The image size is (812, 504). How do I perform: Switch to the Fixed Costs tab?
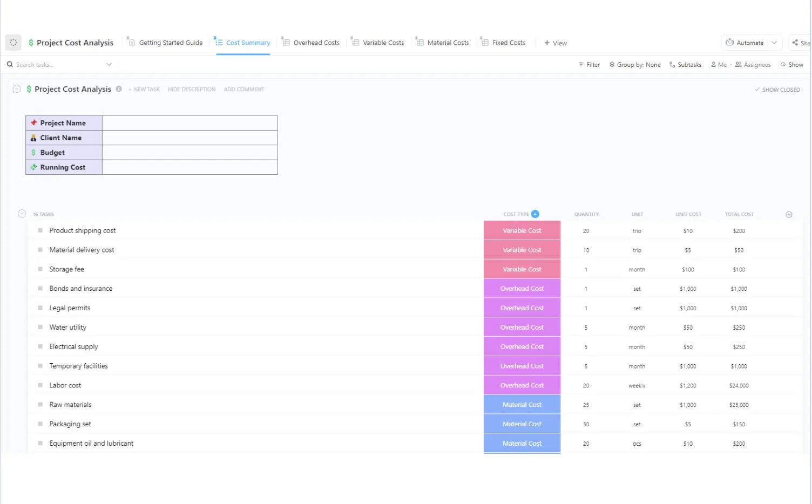tap(503, 43)
